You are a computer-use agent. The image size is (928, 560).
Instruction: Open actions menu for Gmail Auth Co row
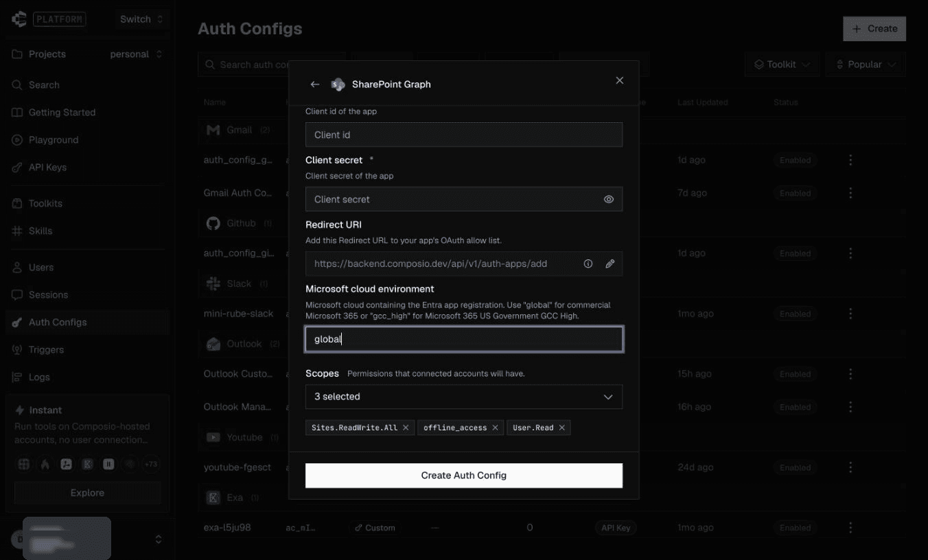(850, 193)
